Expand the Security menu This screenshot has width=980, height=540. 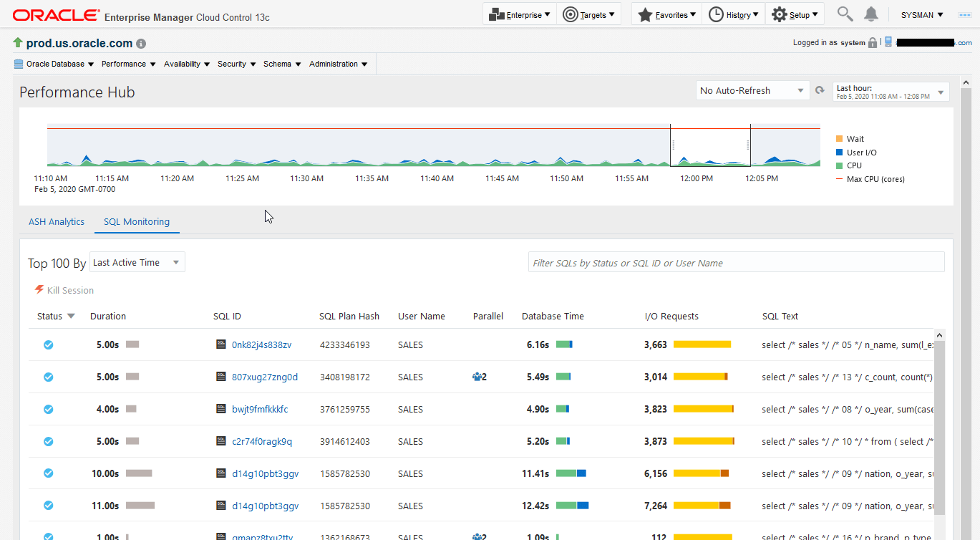coord(237,64)
